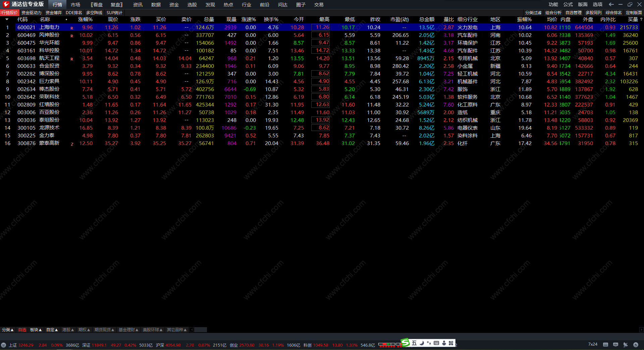Sort by the 涨幅% column header
The image size is (644, 350).
[x=85, y=19]
